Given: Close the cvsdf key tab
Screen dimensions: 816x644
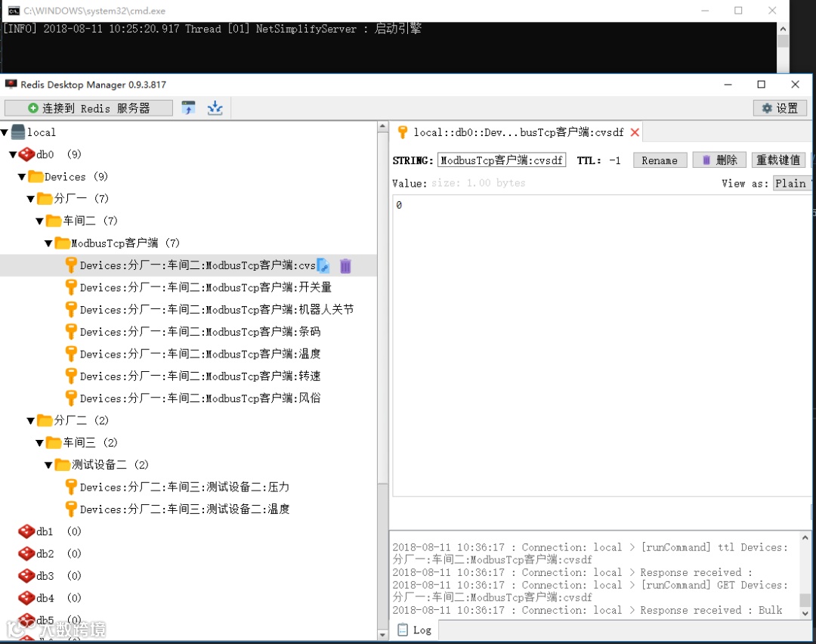Looking at the screenshot, I should (635, 132).
